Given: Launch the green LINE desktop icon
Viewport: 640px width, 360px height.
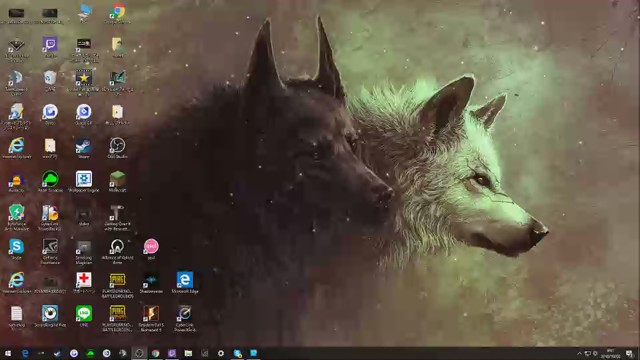Looking at the screenshot, I should tap(84, 316).
